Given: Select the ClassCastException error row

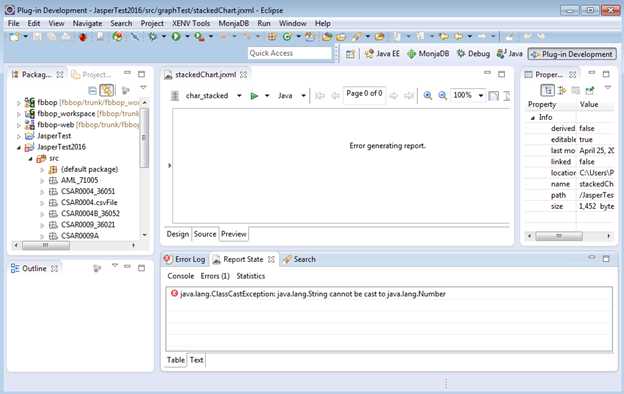Looking at the screenshot, I should (389, 294).
